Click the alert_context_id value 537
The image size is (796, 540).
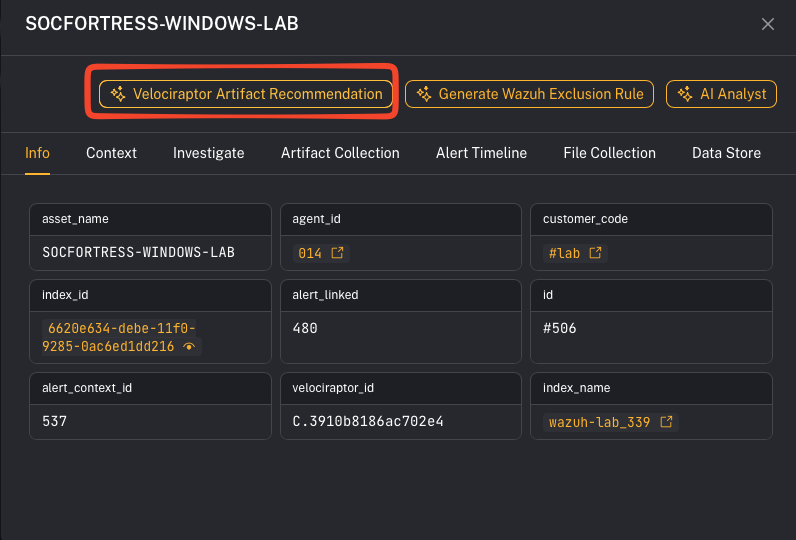[x=54, y=421]
